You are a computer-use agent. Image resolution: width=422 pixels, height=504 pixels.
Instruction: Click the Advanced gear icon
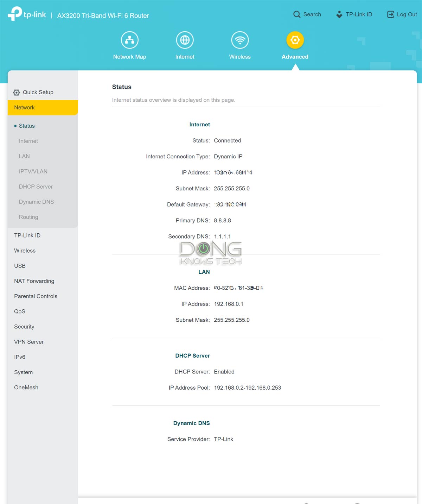(x=295, y=40)
